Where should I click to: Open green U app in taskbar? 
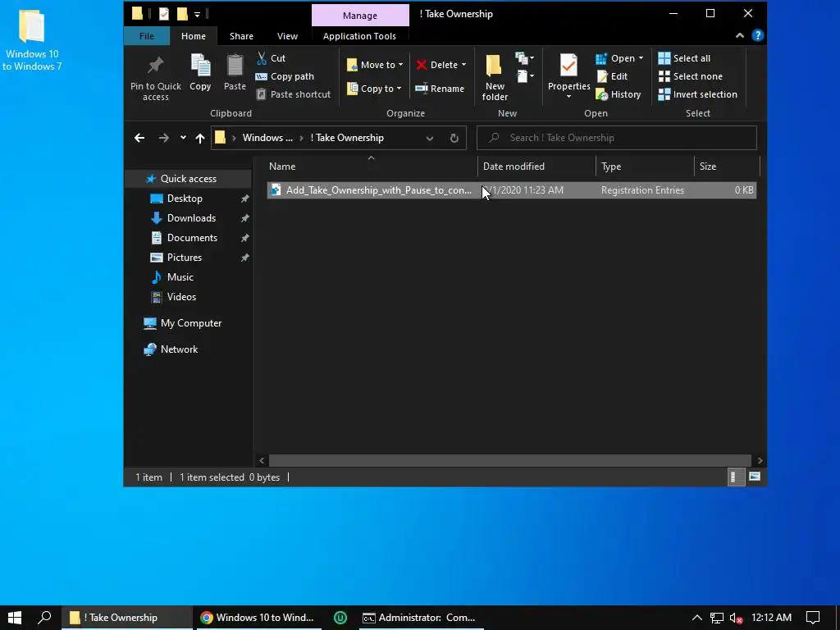(340, 618)
